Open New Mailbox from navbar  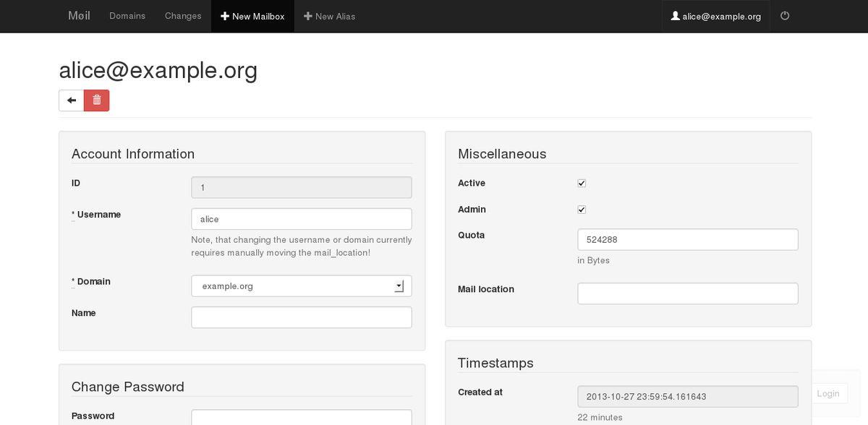click(x=252, y=16)
